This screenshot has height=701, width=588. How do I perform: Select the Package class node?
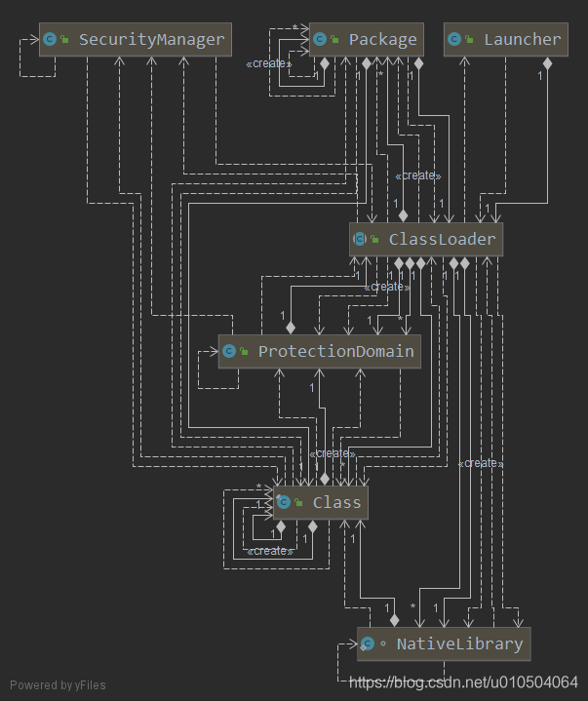(367, 39)
